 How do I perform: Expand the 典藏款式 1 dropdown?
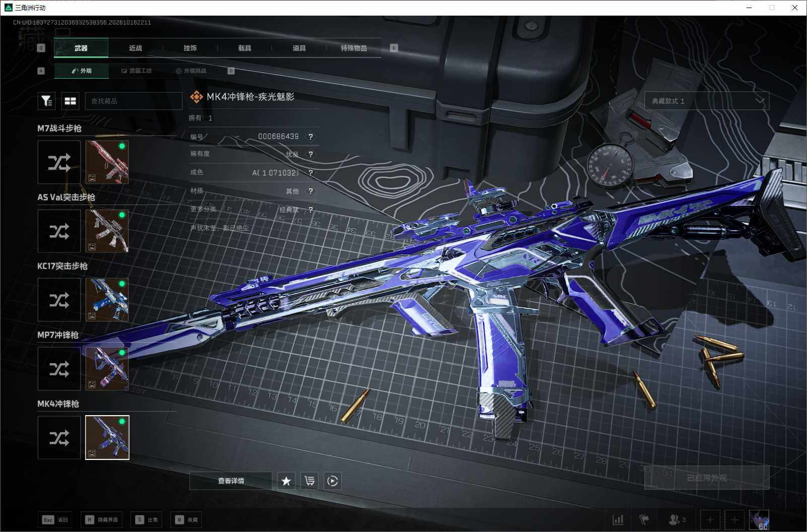[x=707, y=101]
